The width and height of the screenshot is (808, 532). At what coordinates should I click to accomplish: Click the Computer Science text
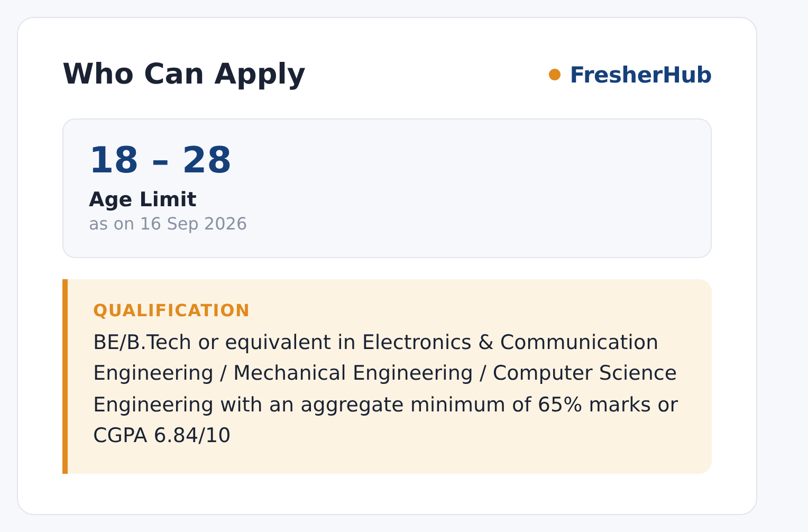pyautogui.click(x=585, y=373)
